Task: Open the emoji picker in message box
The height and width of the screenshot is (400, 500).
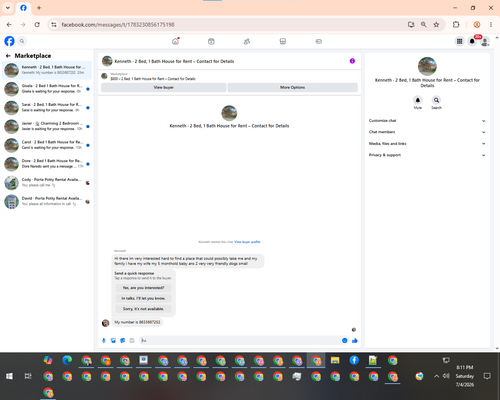Action: coord(345,340)
